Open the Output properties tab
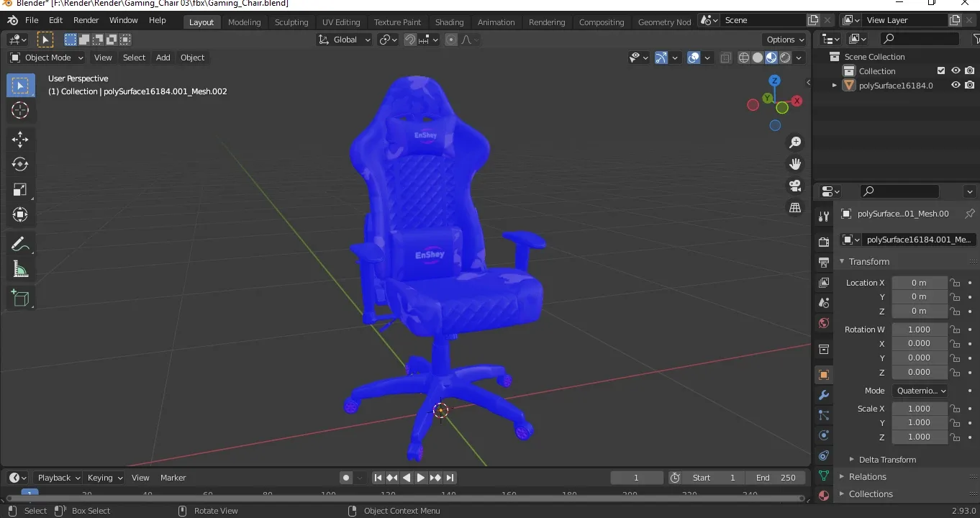This screenshot has height=518, width=980. point(824,262)
